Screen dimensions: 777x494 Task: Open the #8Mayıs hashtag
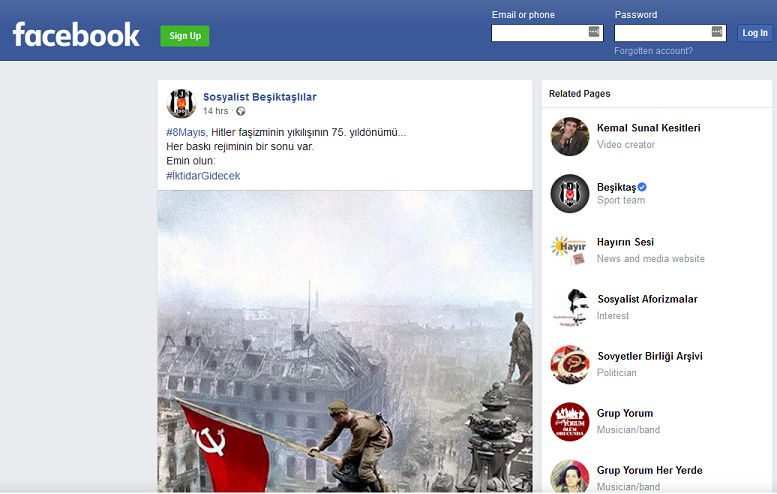coord(185,132)
